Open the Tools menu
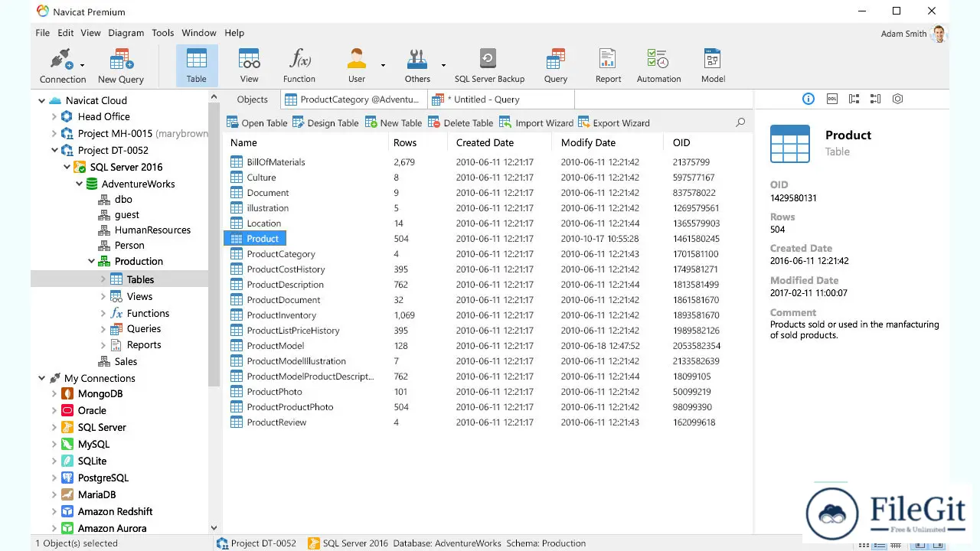This screenshot has height=551, width=980. click(163, 33)
